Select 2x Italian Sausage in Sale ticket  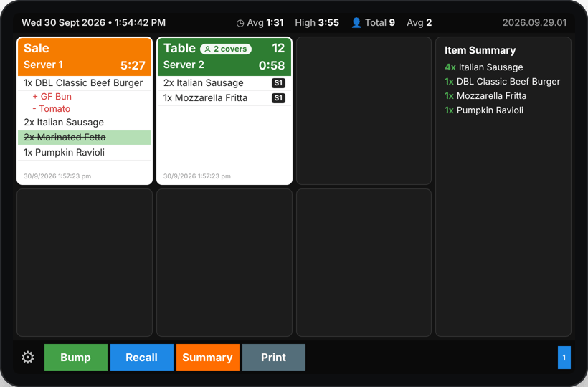click(x=85, y=122)
